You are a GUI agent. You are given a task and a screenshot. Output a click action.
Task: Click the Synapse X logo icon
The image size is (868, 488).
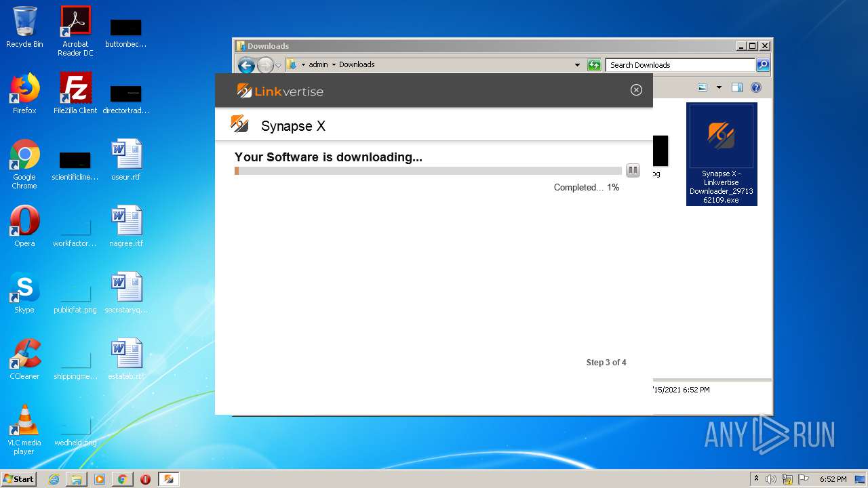click(239, 124)
